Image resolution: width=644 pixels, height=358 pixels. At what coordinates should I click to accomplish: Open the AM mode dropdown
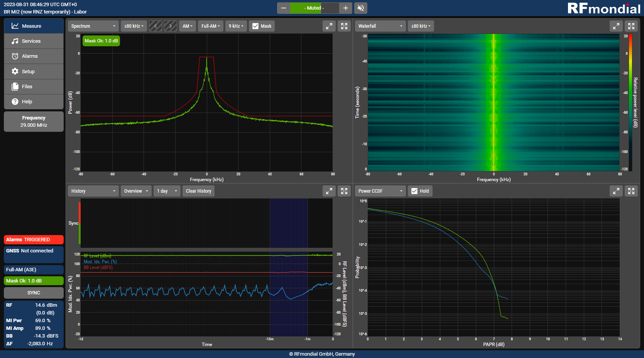[x=188, y=26]
